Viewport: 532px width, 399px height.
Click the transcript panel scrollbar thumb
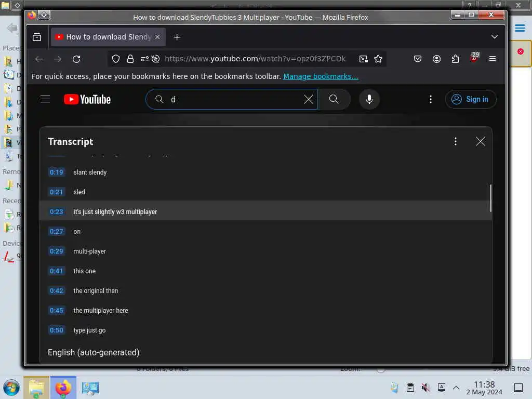[x=490, y=198]
